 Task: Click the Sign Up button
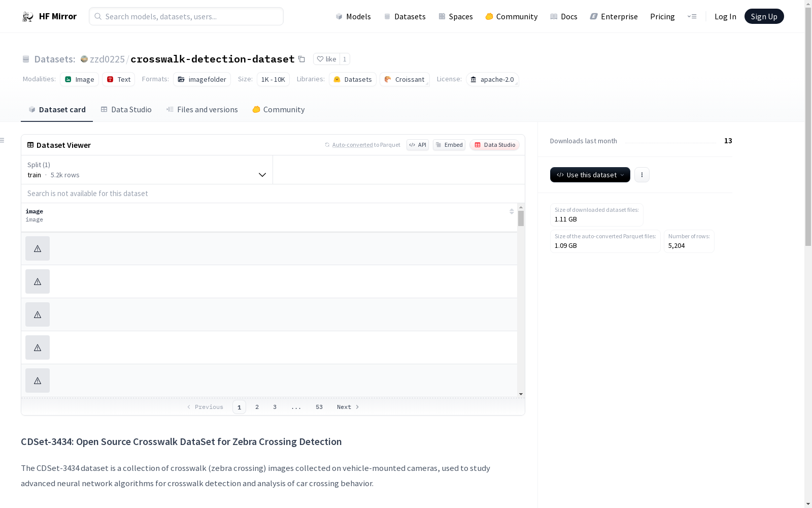(764, 16)
